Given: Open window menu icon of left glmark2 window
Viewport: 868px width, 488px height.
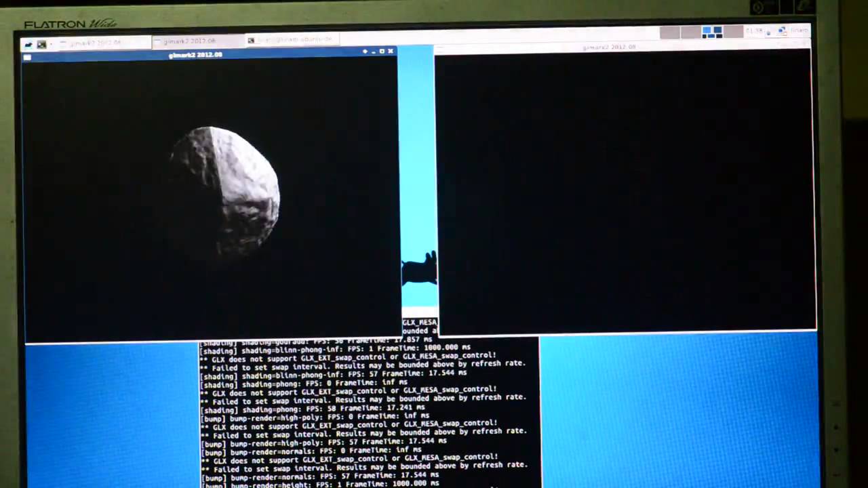Looking at the screenshot, I should [27, 57].
